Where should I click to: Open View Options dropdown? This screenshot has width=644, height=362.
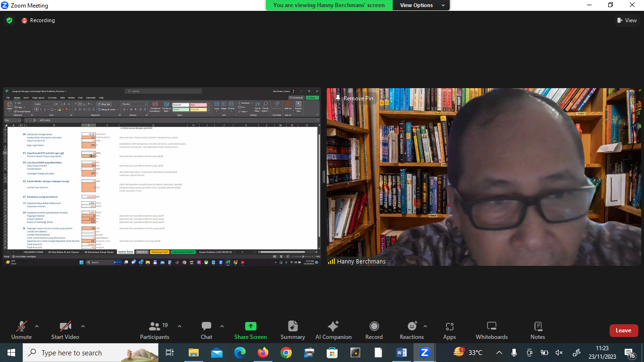point(421,5)
